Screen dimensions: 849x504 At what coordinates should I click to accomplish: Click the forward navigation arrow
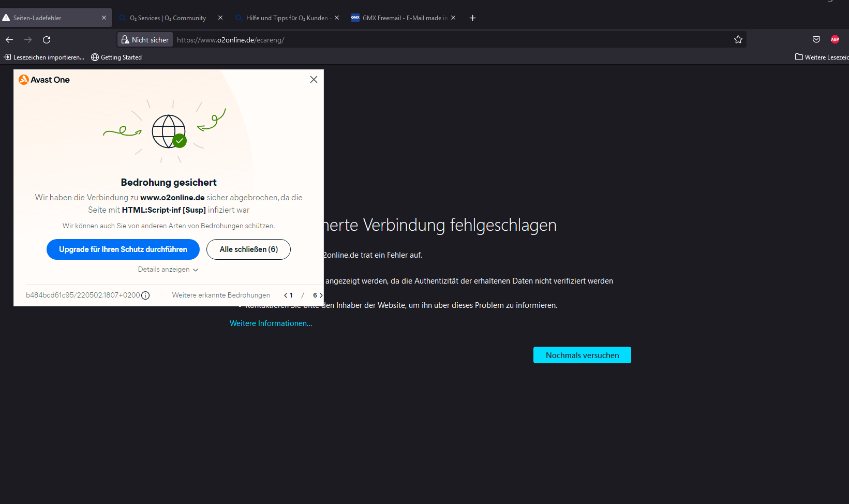click(28, 40)
